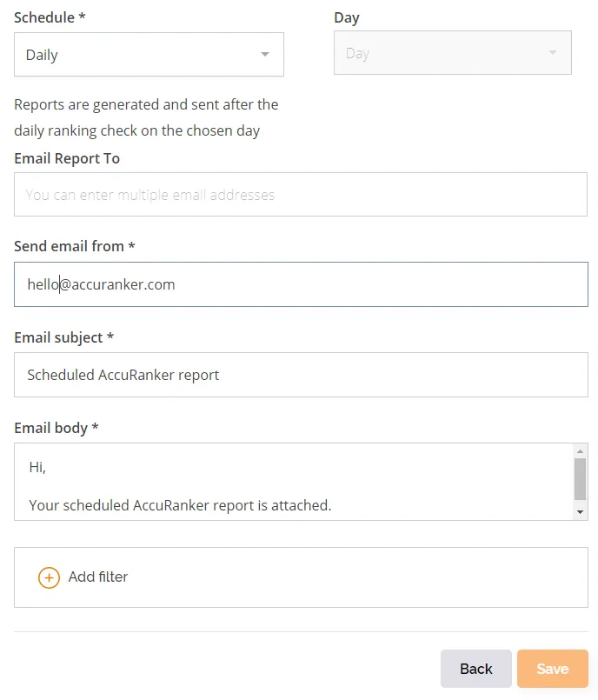The image size is (598, 700).
Task: Click the Email subject text box
Action: coord(301,375)
